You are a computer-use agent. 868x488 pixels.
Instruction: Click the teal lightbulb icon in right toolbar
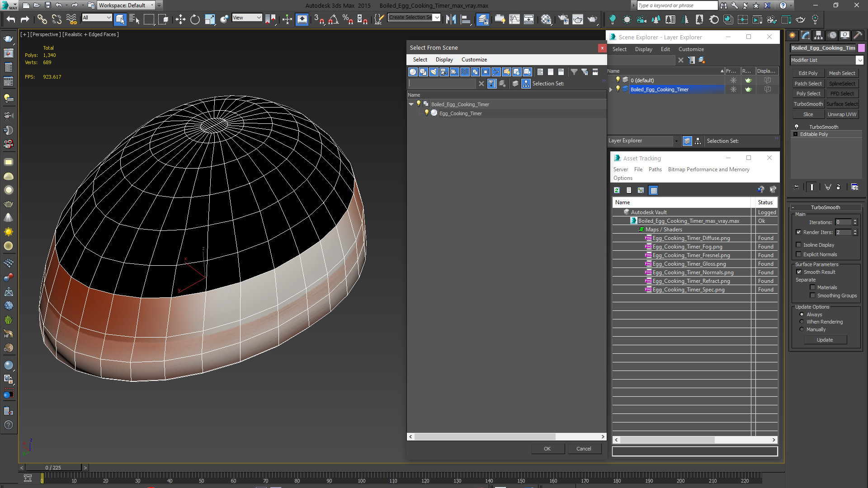pos(613,19)
